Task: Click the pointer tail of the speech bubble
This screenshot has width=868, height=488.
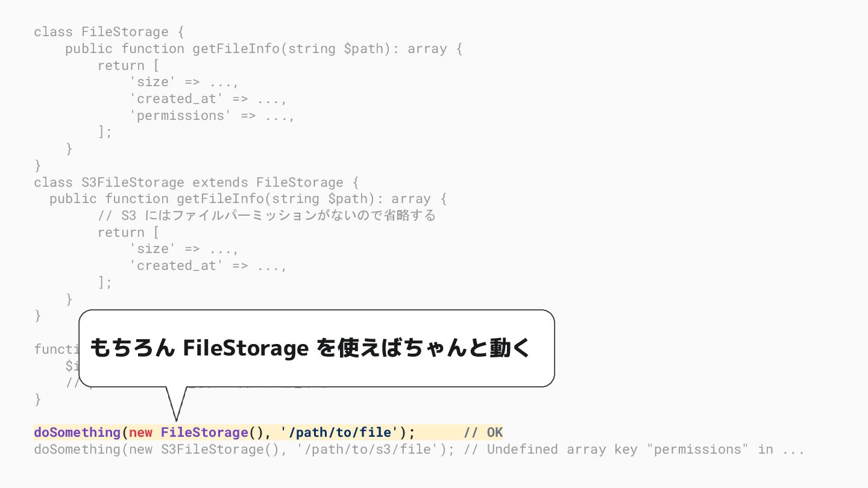Action: point(176,402)
